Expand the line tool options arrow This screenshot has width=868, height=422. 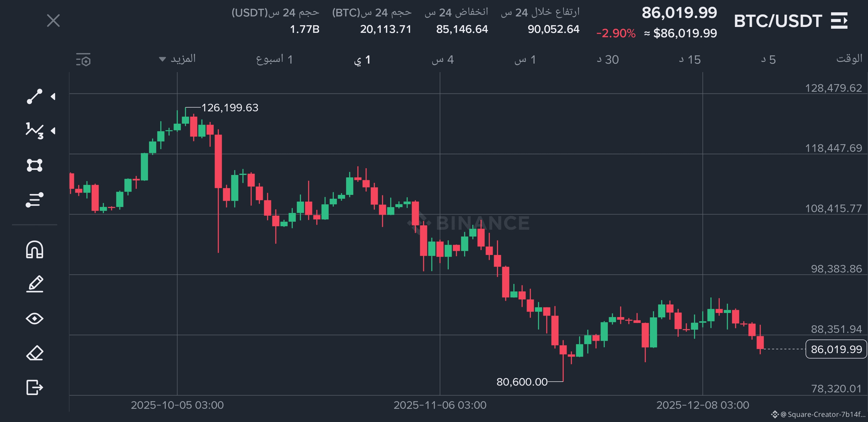coord(53,97)
